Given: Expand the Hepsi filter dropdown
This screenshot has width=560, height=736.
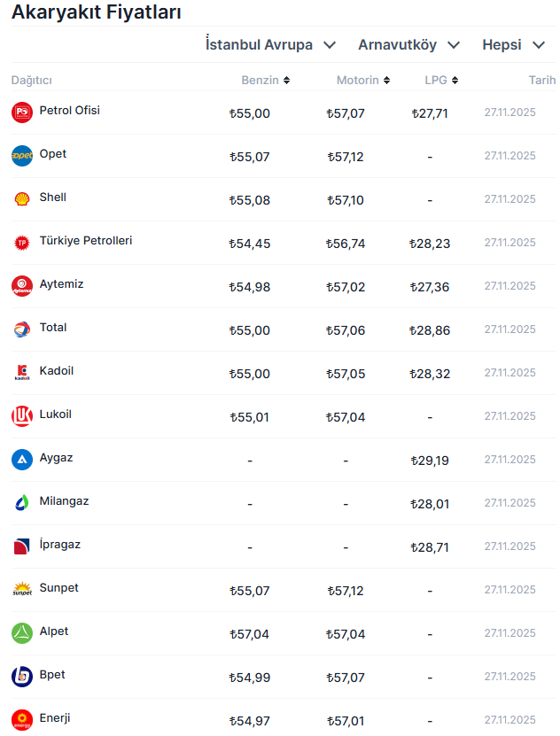Looking at the screenshot, I should click(x=514, y=44).
